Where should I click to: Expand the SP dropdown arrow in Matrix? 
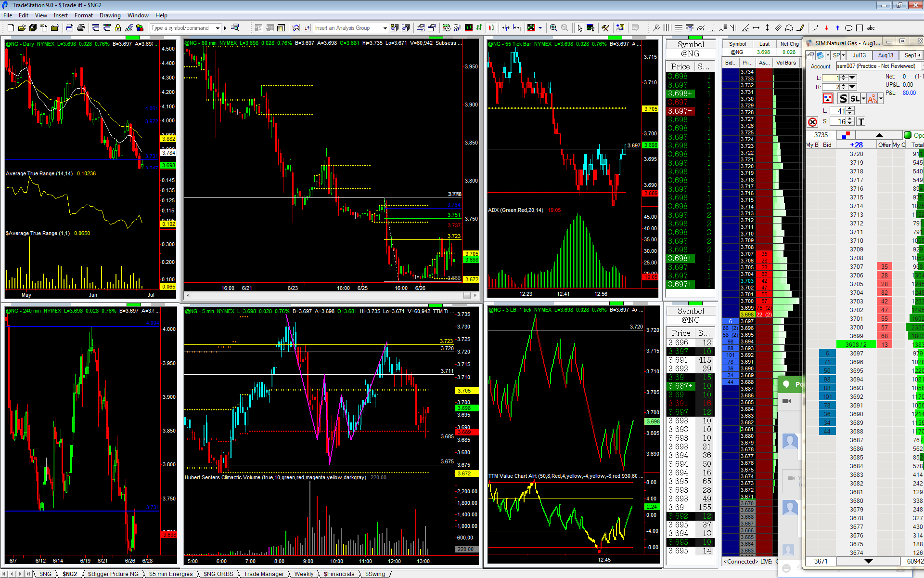click(x=843, y=55)
